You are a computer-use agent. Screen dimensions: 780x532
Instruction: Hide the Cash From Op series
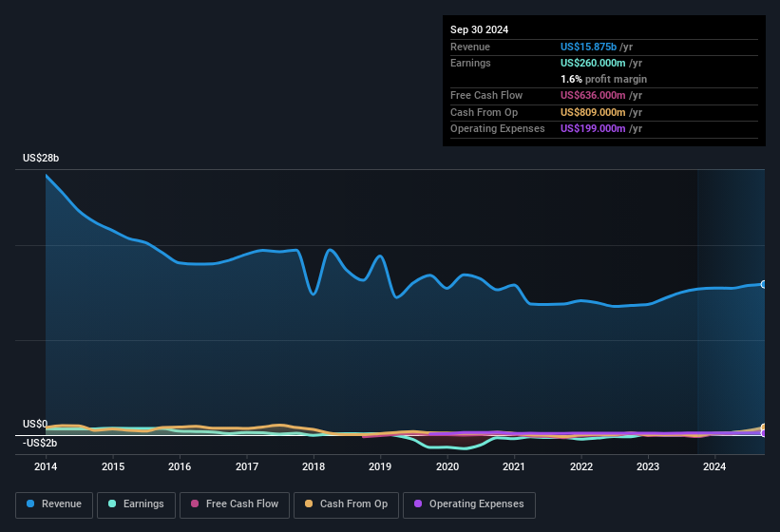tap(347, 504)
